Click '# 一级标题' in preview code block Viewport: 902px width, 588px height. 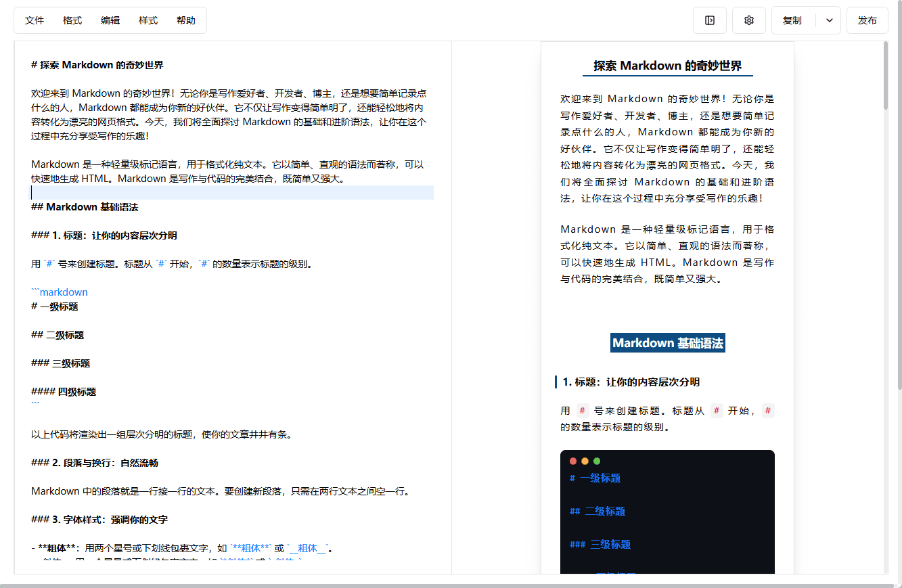(x=595, y=478)
